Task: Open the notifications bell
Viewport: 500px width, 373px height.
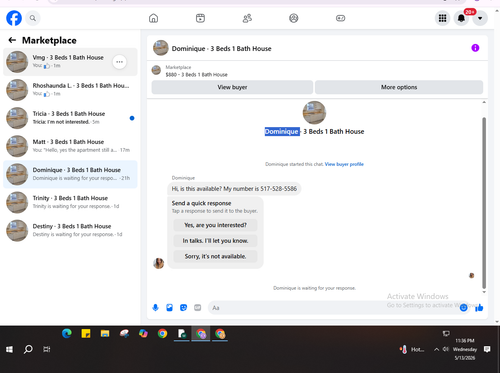Action: coord(461,18)
